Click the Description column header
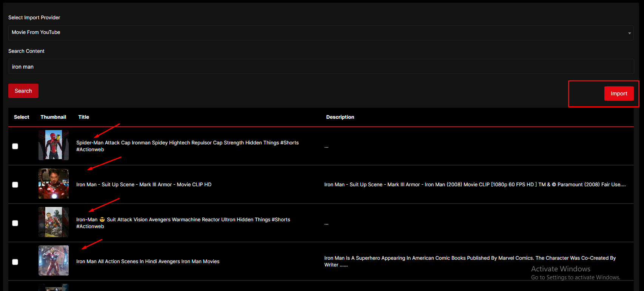 tap(340, 117)
